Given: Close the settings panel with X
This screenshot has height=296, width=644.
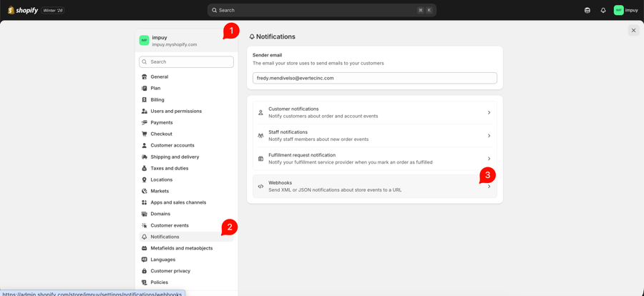Looking at the screenshot, I should 633,31.
